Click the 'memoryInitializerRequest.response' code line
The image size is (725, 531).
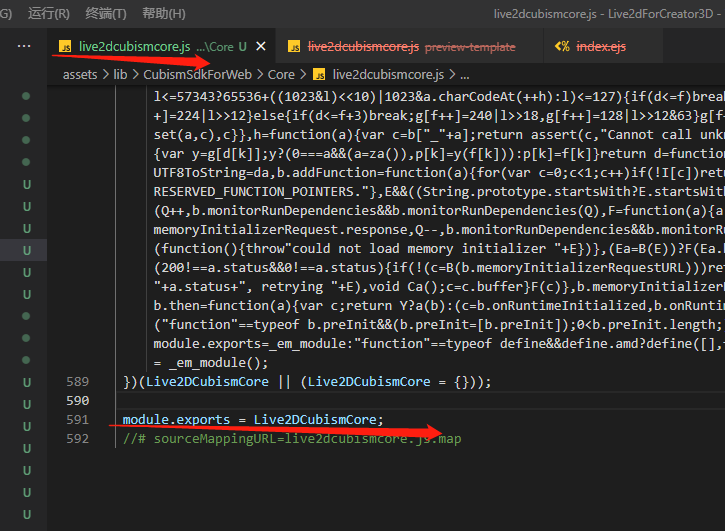(439, 229)
